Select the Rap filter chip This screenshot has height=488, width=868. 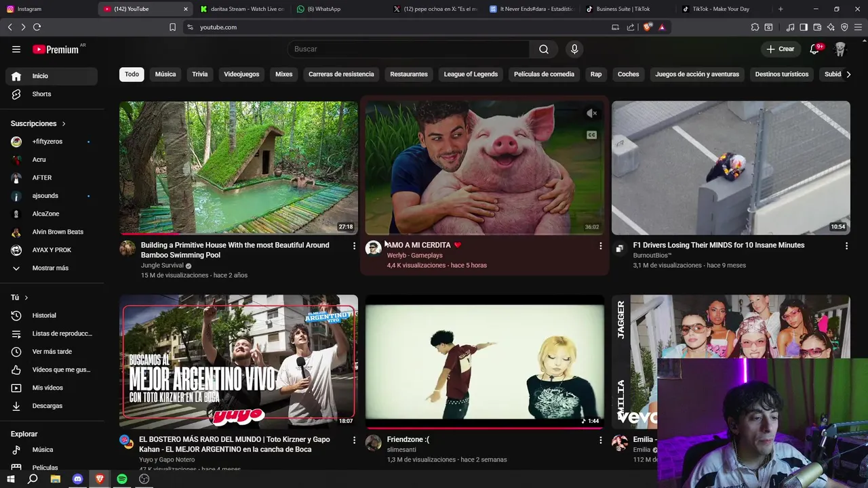pos(596,75)
